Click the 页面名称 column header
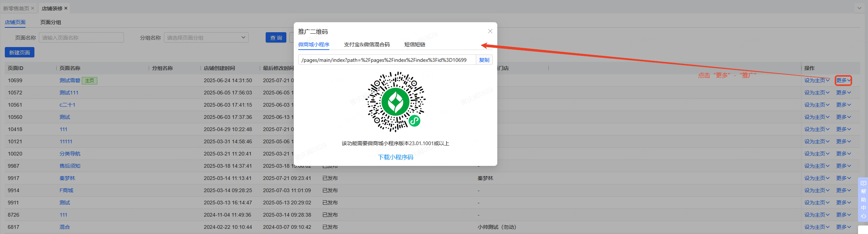The image size is (868, 234). (x=70, y=68)
